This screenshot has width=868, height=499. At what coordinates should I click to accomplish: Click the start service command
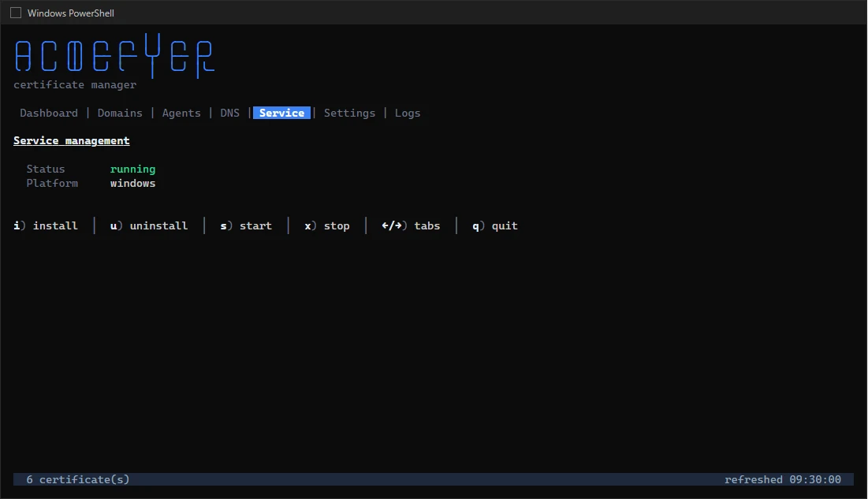pyautogui.click(x=246, y=226)
